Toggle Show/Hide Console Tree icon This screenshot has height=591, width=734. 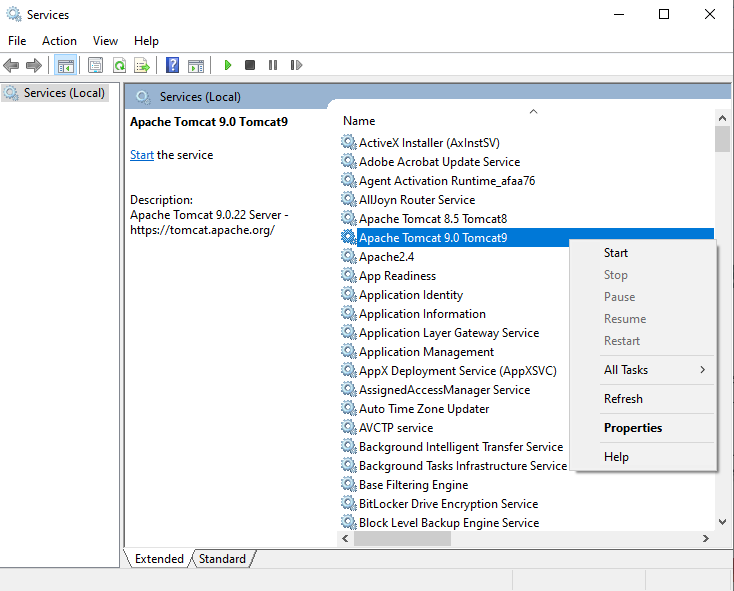tap(66, 65)
